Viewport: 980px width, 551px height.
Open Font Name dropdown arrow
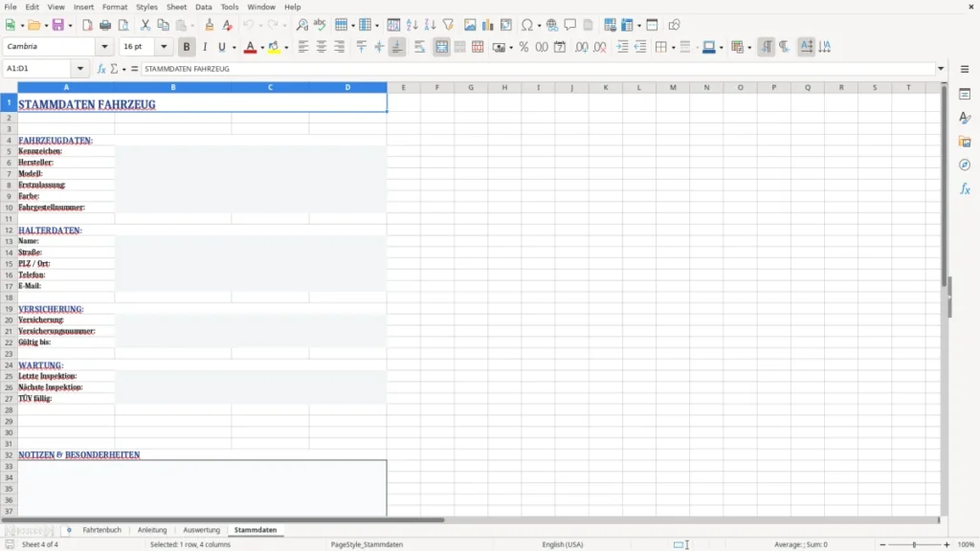point(104,47)
